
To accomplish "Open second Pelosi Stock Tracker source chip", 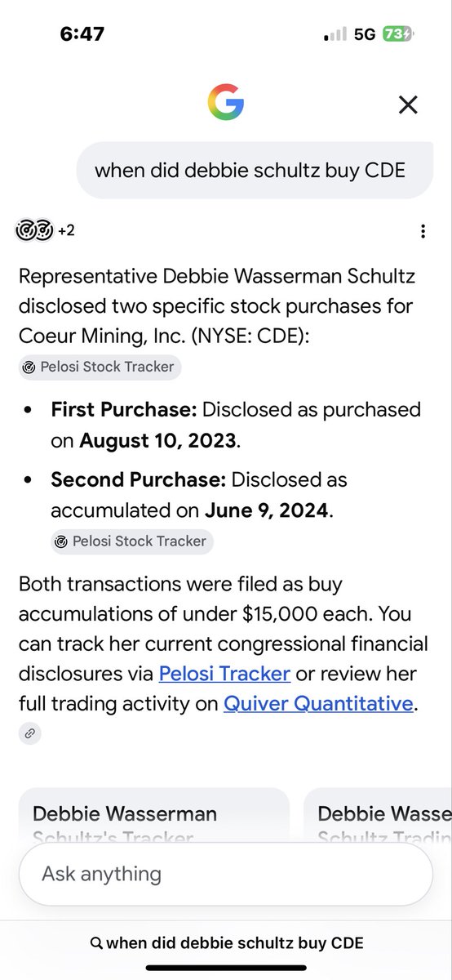I will pos(131,541).
